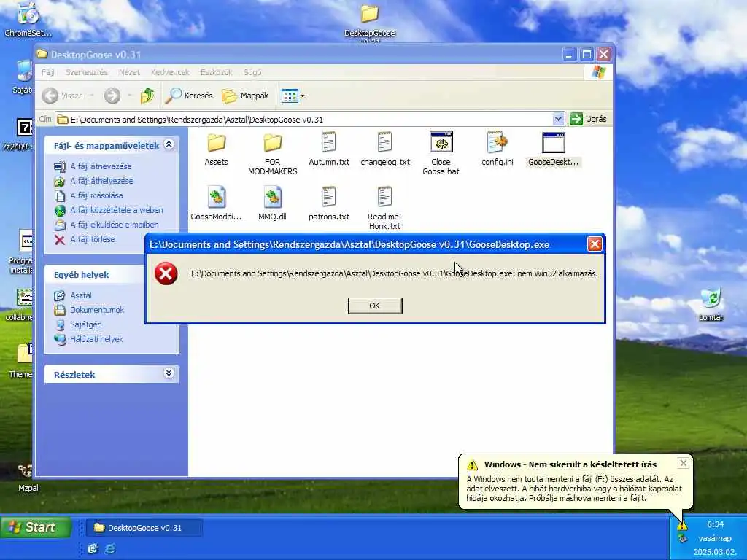Image resolution: width=747 pixels, height=560 pixels.
Task: Open the Mzpal desktop icon
Action: [28, 478]
